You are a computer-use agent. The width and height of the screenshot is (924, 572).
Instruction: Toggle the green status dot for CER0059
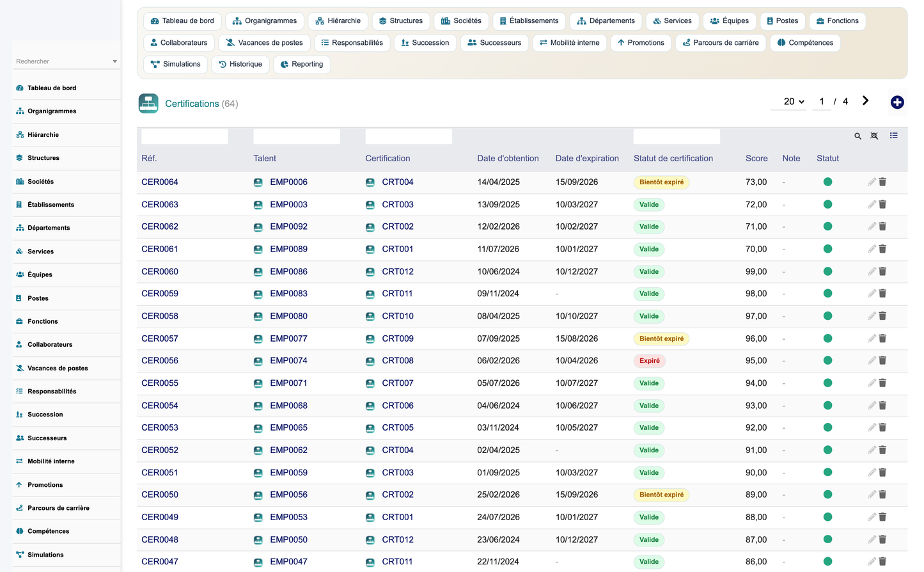(827, 294)
